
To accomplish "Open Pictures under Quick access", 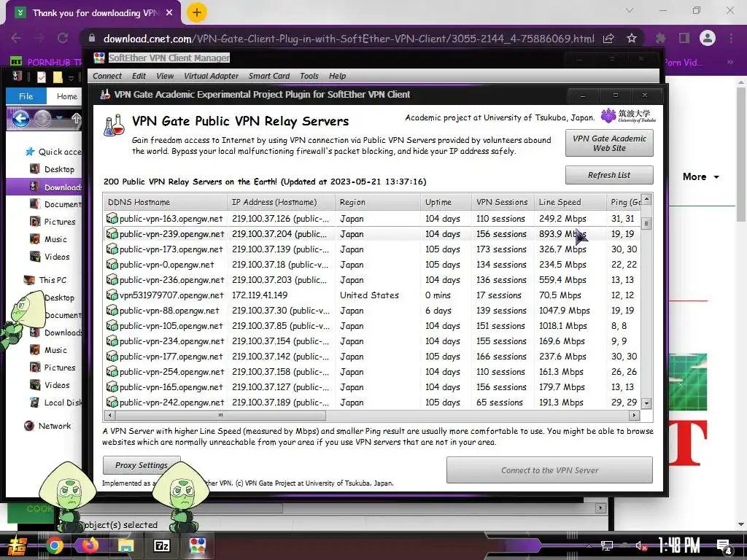I will click(53, 222).
